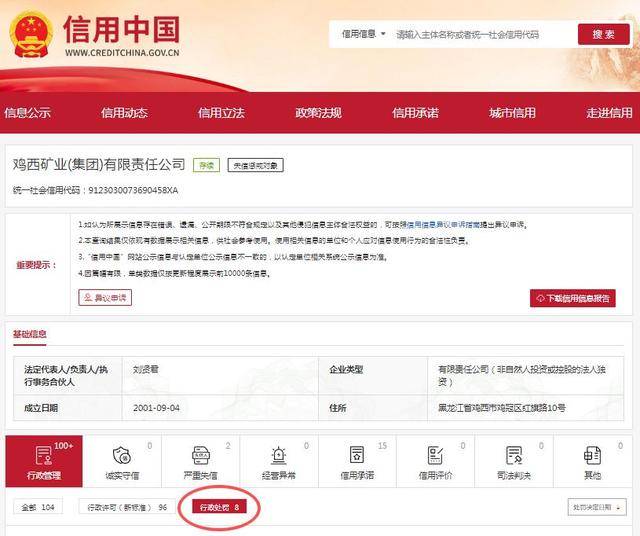Image resolution: width=640 pixels, height=536 pixels.
Task: Click the 100+ count badge on 行政管理
Action: (64, 445)
